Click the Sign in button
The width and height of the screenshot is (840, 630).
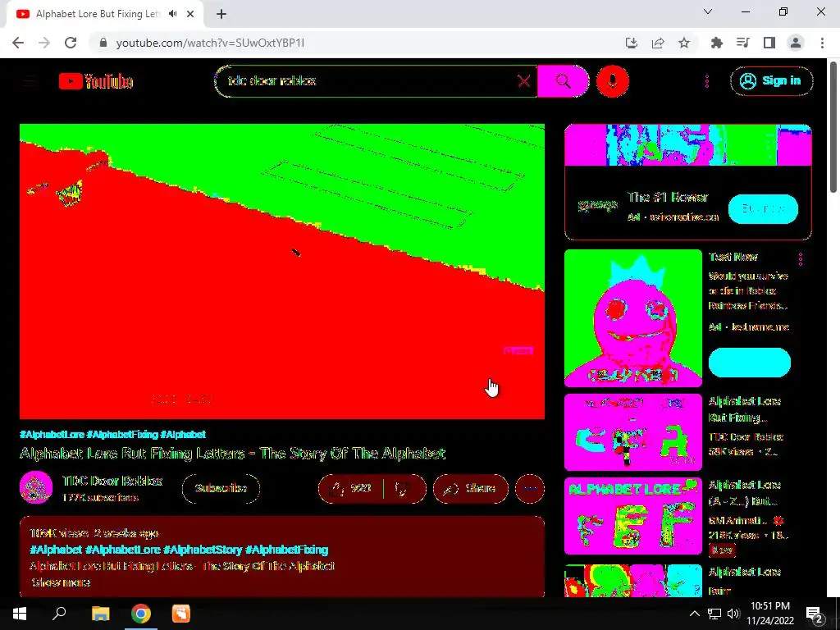[771, 81]
